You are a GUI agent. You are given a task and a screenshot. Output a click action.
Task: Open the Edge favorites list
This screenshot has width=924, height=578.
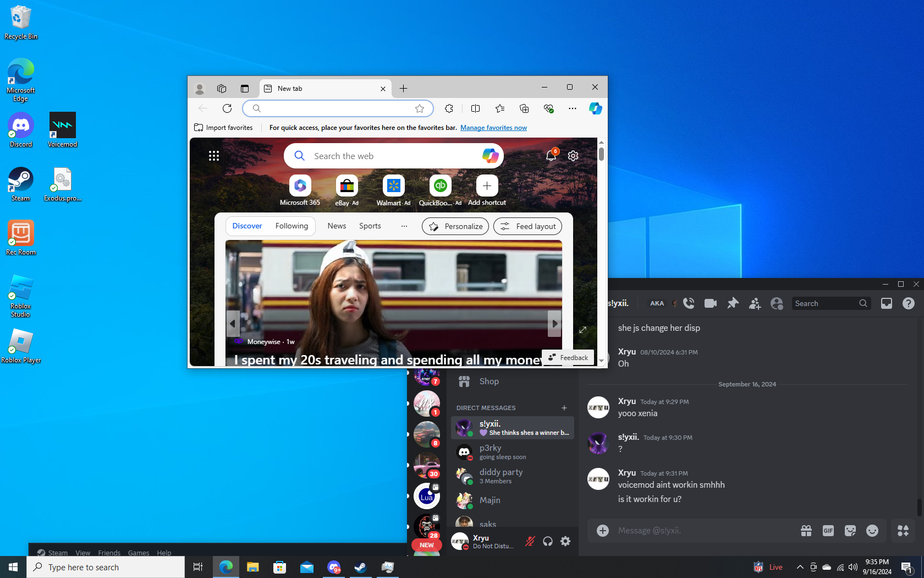pyautogui.click(x=500, y=108)
